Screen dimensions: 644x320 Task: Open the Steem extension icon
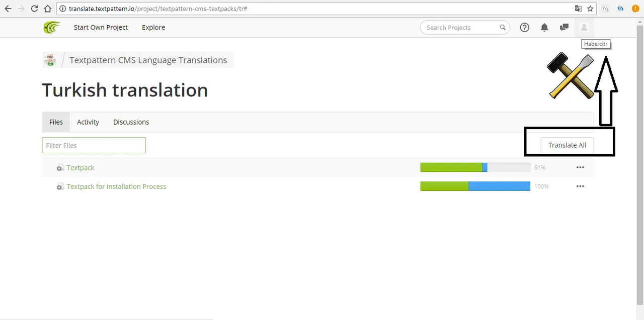tap(620, 9)
